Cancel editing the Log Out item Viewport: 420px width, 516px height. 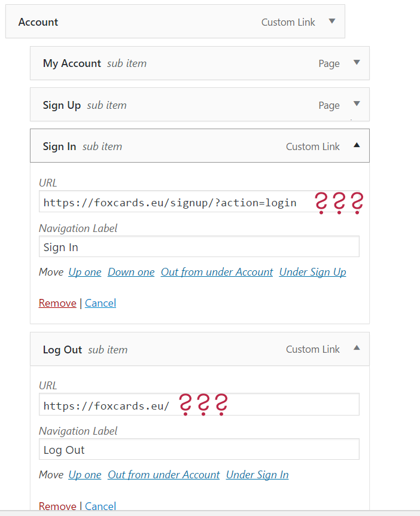101,506
